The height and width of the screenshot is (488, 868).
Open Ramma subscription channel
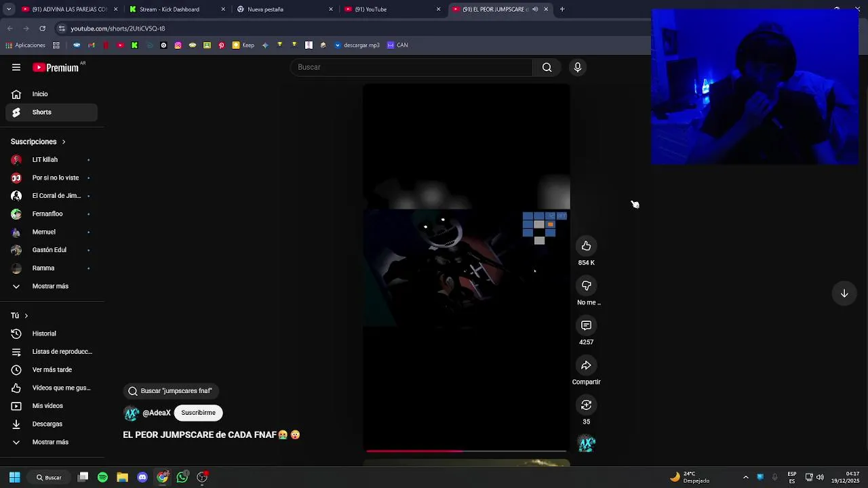click(52, 268)
